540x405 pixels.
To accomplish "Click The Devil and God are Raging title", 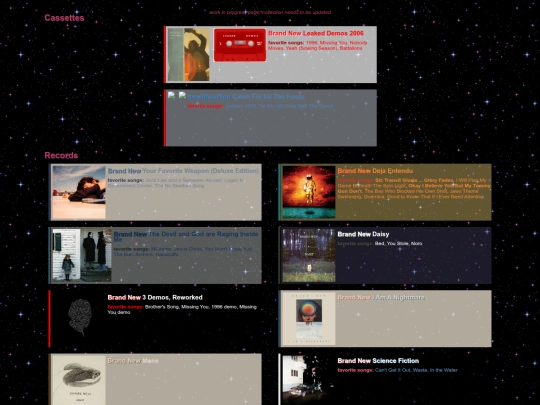I will [x=186, y=237].
